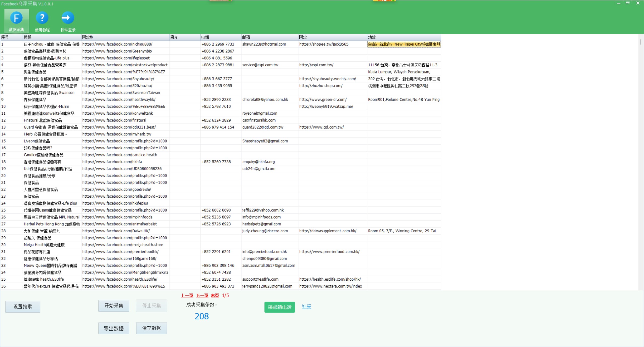Click the 电话 column header
Image resolution: width=644 pixels, height=347 pixels.
pos(221,37)
